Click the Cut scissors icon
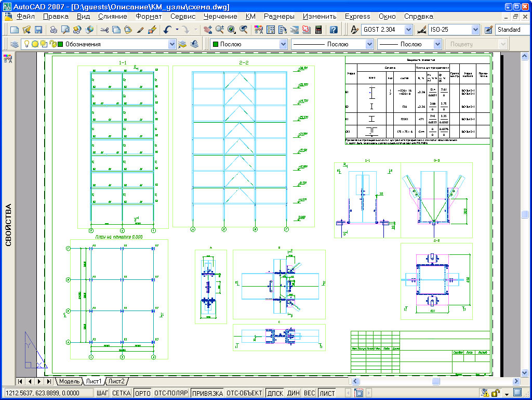 click(103, 30)
